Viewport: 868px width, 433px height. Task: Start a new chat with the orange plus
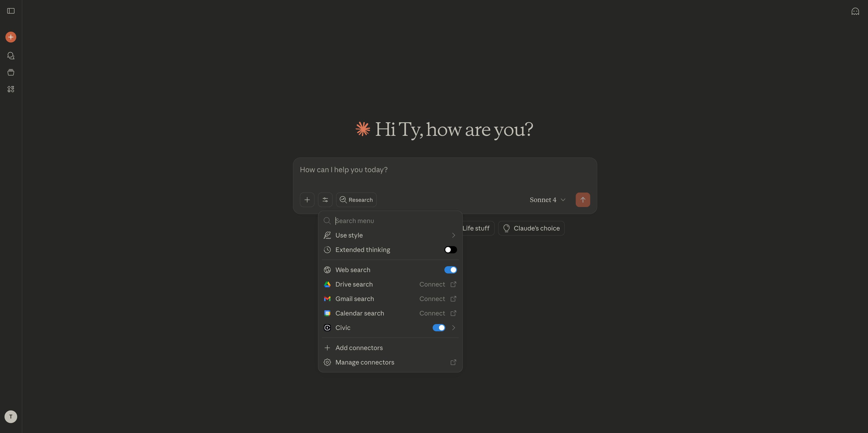tap(10, 37)
